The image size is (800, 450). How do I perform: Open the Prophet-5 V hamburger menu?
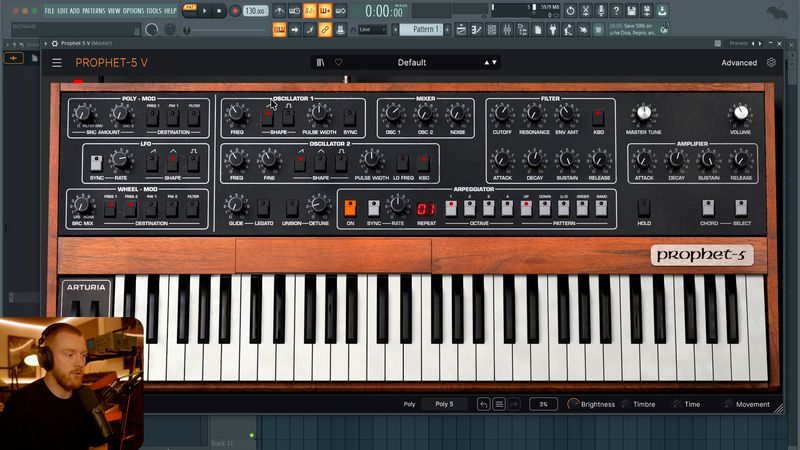57,63
